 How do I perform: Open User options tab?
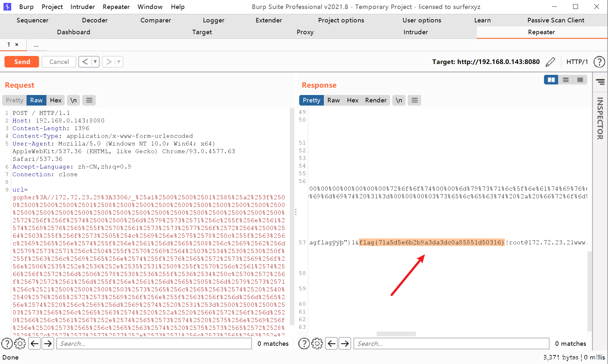click(422, 20)
